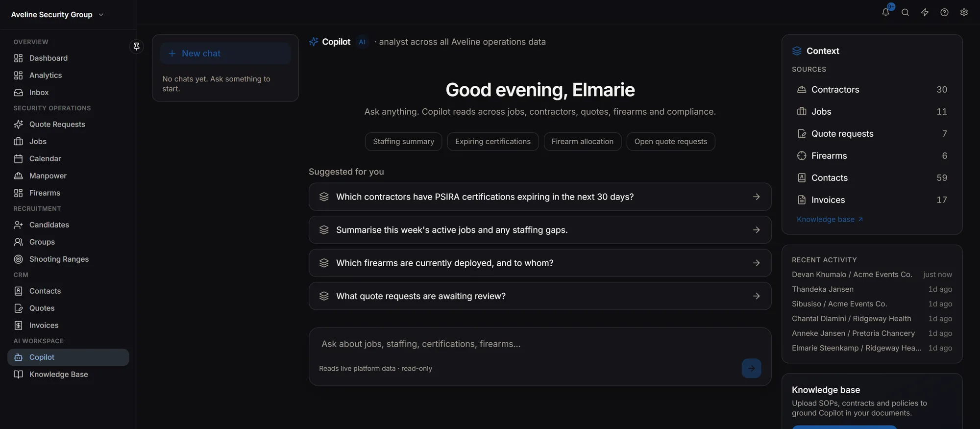Open the quick actions lightning icon
Screen dimensions: 980x429
click(925, 12)
